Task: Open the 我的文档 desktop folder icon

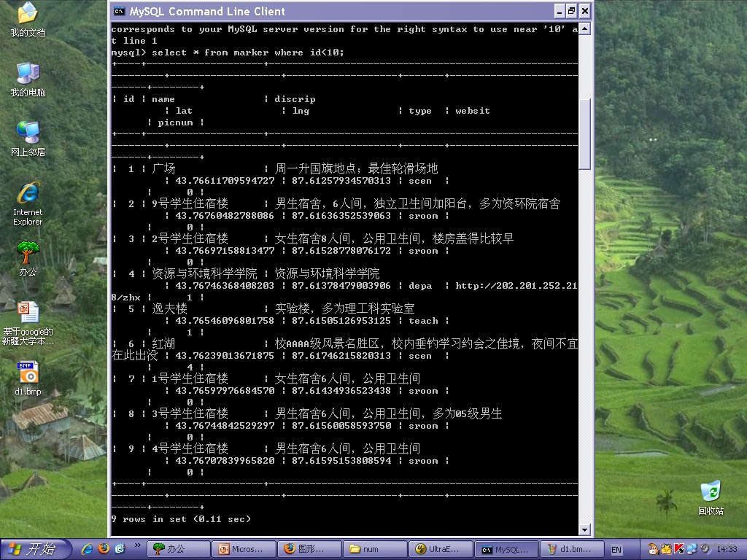Action: point(28,13)
